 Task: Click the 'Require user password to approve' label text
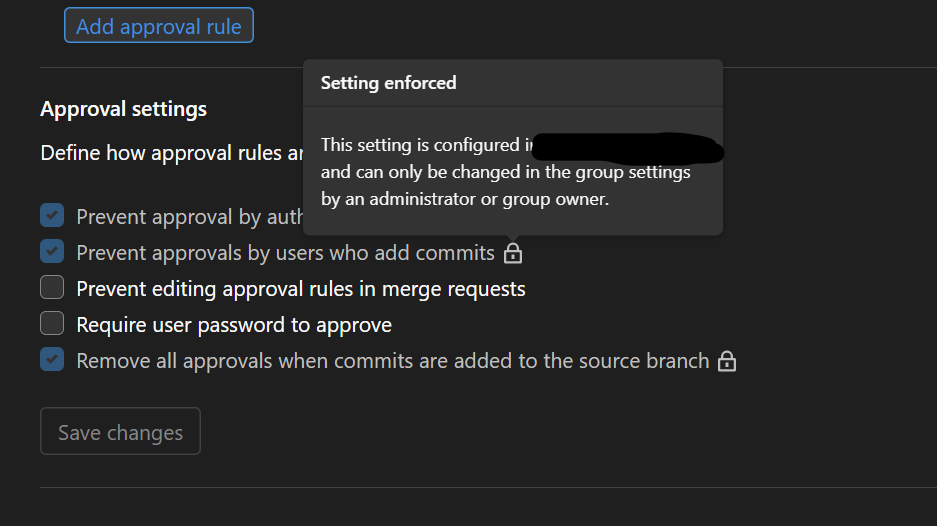click(x=234, y=325)
